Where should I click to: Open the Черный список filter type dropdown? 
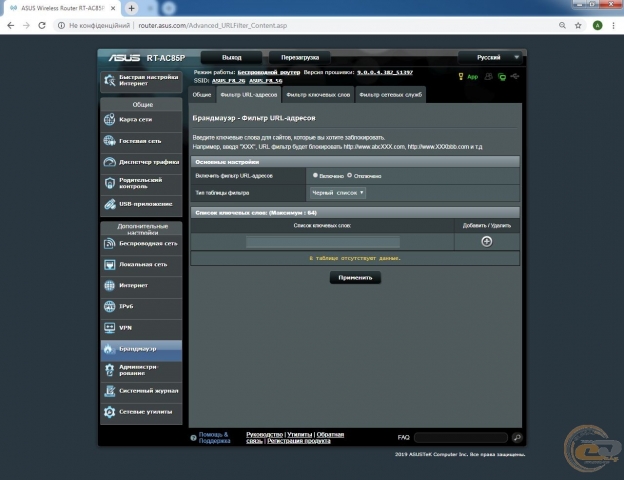[338, 192]
